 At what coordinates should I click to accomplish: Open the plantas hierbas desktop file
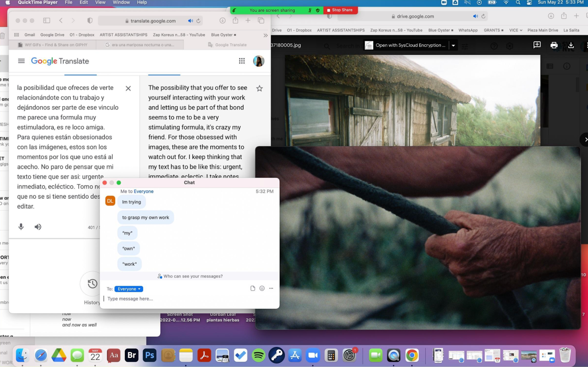[x=223, y=317]
